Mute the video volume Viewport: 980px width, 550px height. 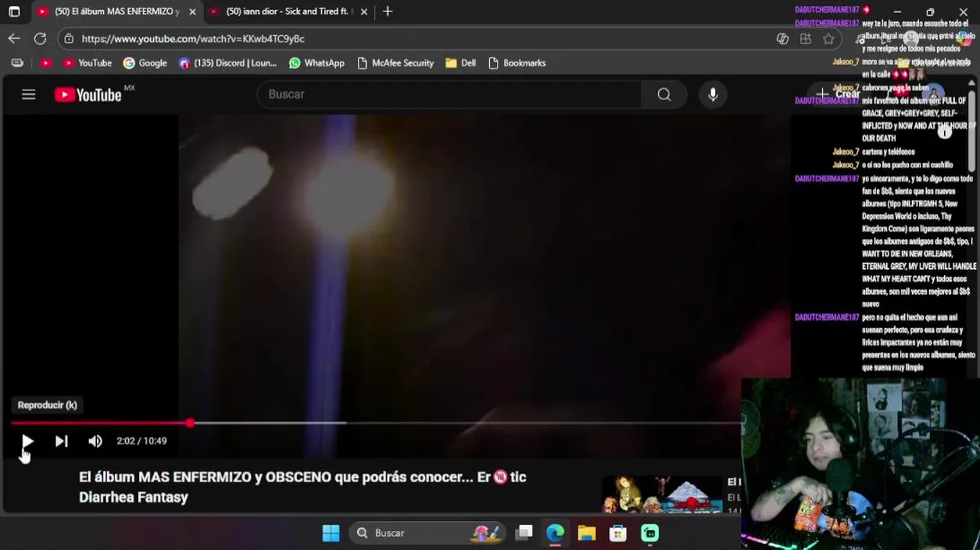pos(95,441)
